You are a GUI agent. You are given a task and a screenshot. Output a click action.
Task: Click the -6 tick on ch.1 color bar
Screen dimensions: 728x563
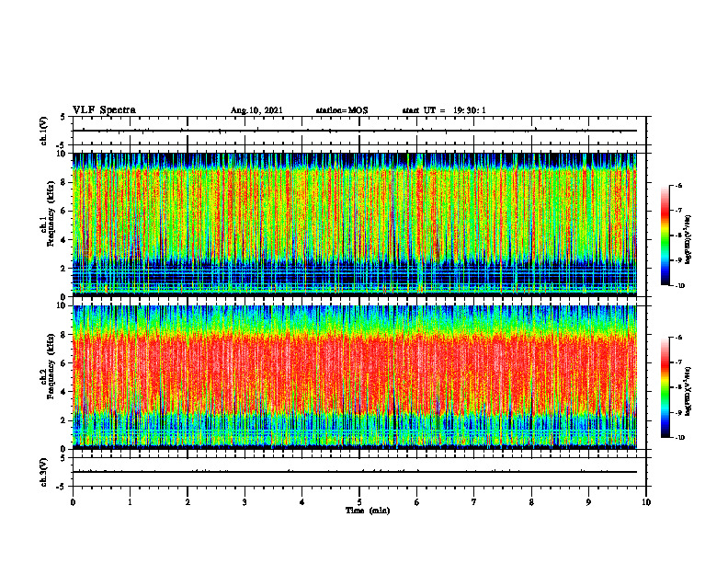coord(679,185)
